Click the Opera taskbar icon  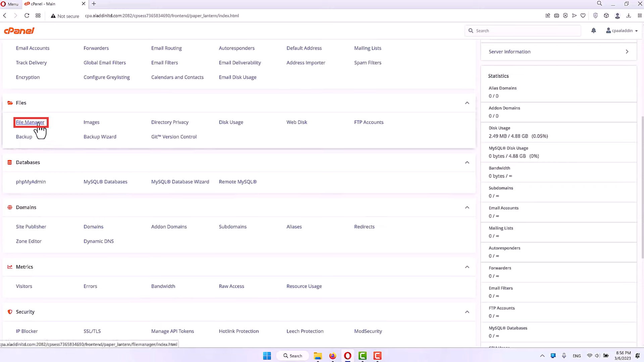(348, 356)
